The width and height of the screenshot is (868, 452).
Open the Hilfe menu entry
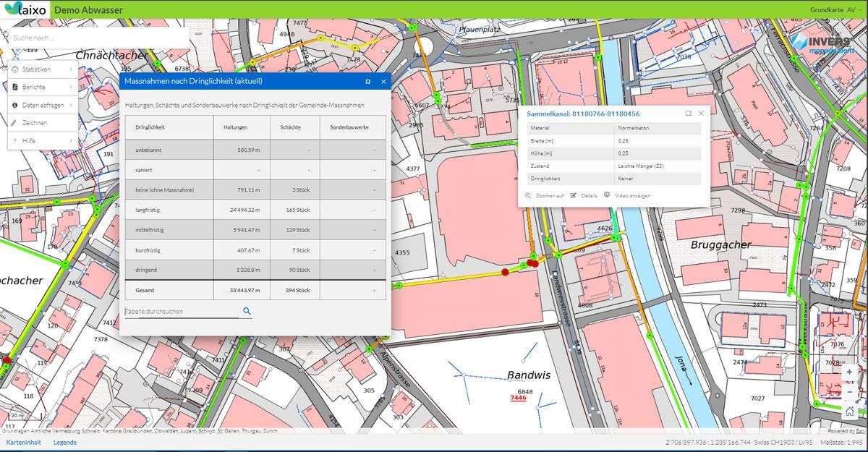coord(29,141)
